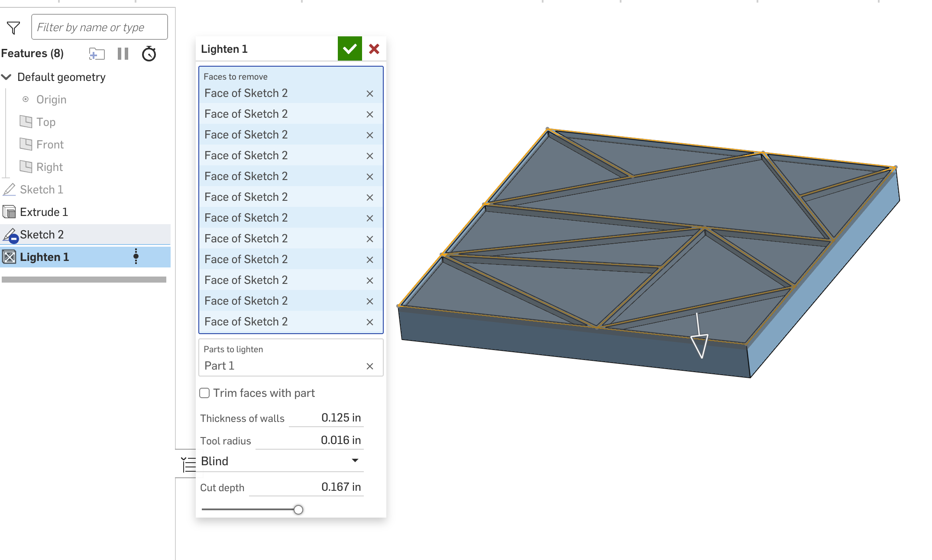Confirm Lighten 1 with green checkmark
Viewport: 932px width, 560px height.
(349, 49)
